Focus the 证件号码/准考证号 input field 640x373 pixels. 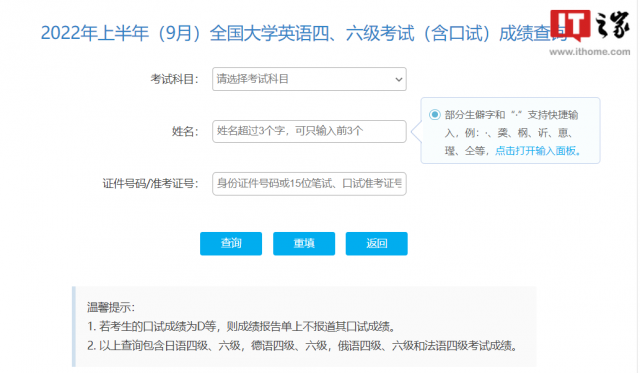pyautogui.click(x=309, y=184)
